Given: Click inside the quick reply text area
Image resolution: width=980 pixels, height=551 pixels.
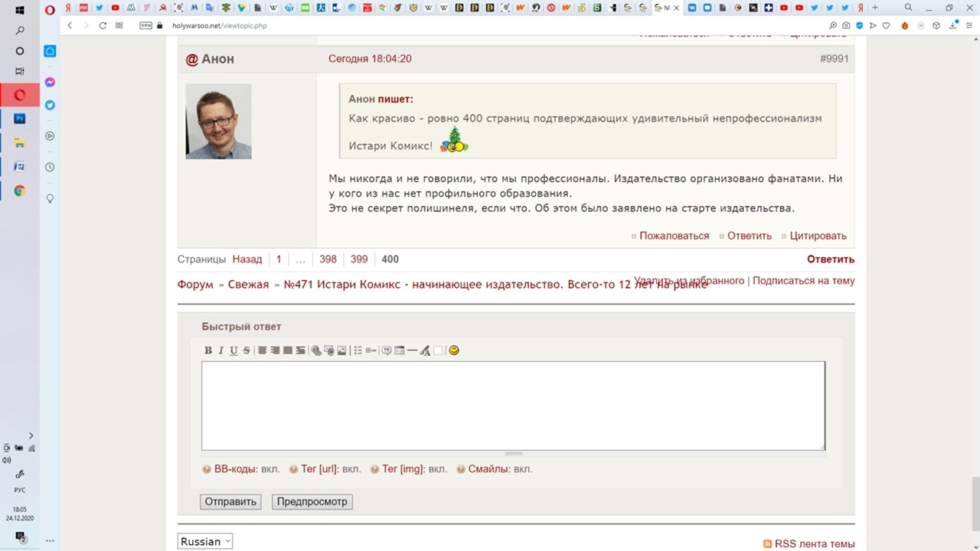Looking at the screenshot, I should (x=513, y=405).
